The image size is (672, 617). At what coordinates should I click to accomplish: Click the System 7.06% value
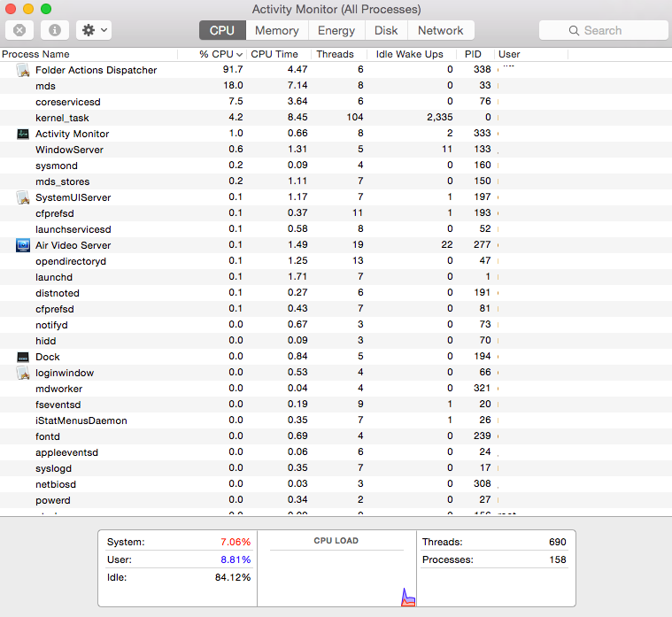click(x=236, y=542)
